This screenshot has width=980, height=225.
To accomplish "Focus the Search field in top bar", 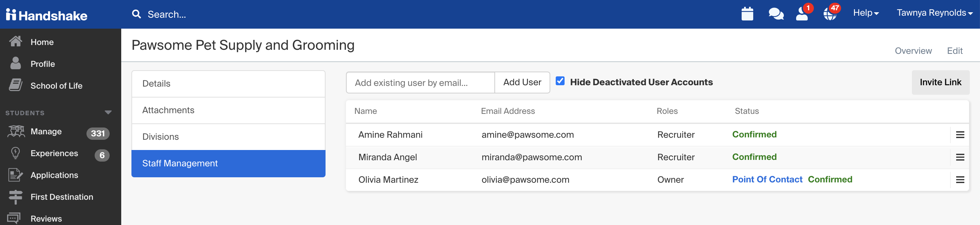I will pyautogui.click(x=167, y=14).
